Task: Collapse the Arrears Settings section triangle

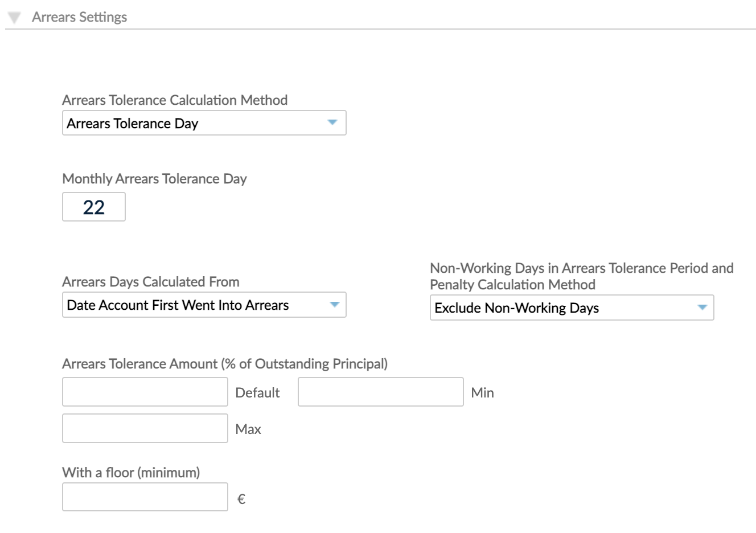Action: (x=14, y=18)
